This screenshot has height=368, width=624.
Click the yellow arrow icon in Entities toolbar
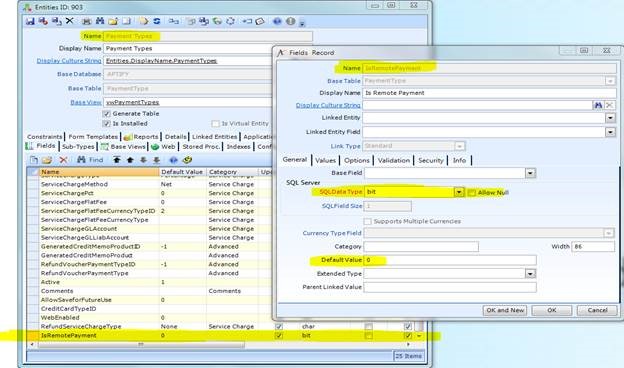143,21
